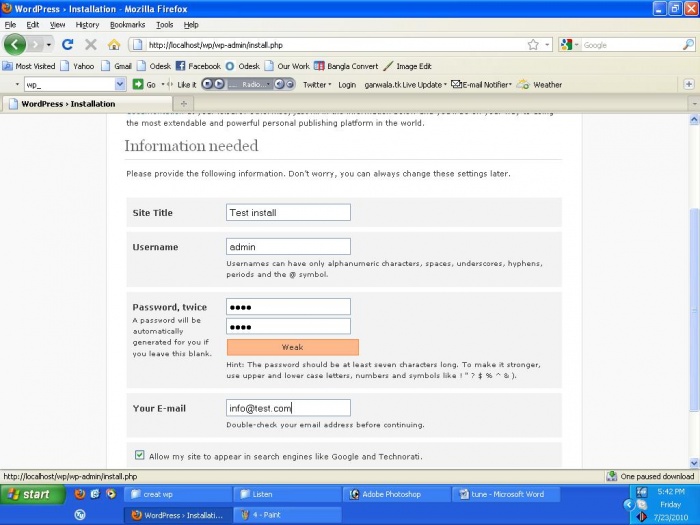Click into the Site Title field
Screen dimensions: 700x525
(288, 212)
